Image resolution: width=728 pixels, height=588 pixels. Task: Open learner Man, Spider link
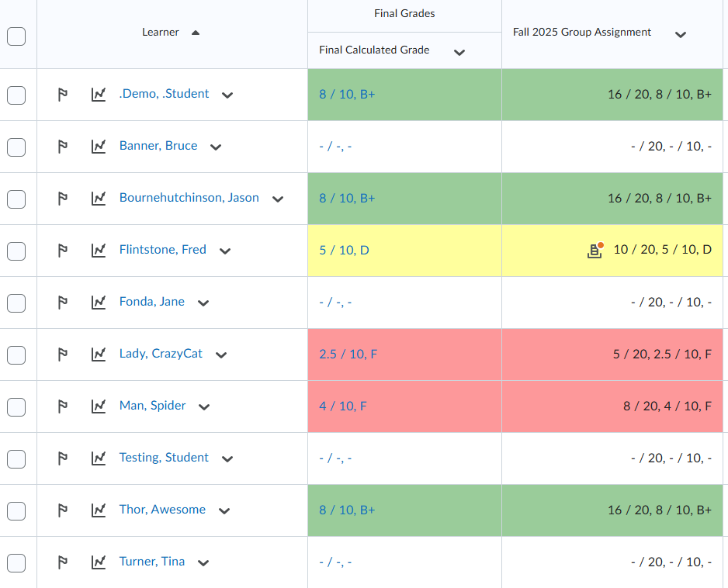[152, 406]
